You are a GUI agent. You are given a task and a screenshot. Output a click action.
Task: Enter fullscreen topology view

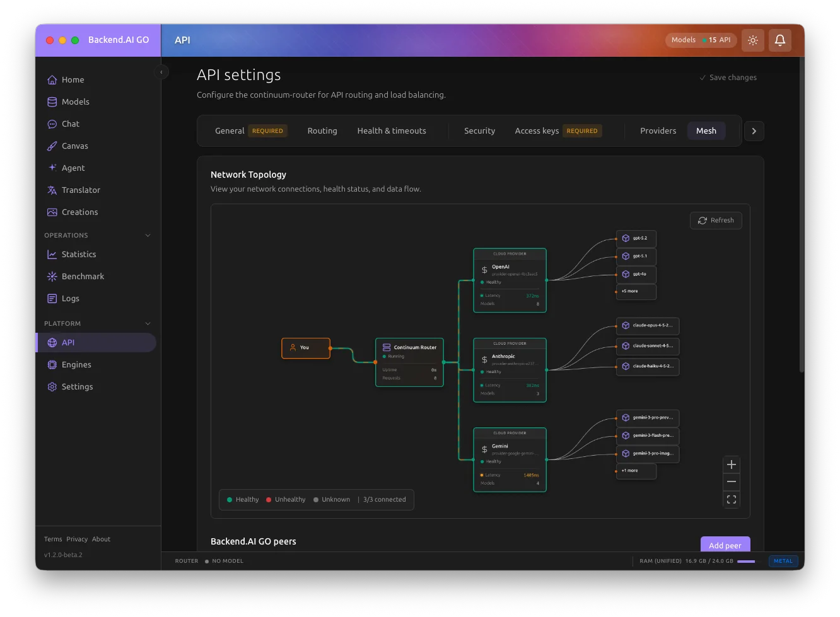click(732, 499)
